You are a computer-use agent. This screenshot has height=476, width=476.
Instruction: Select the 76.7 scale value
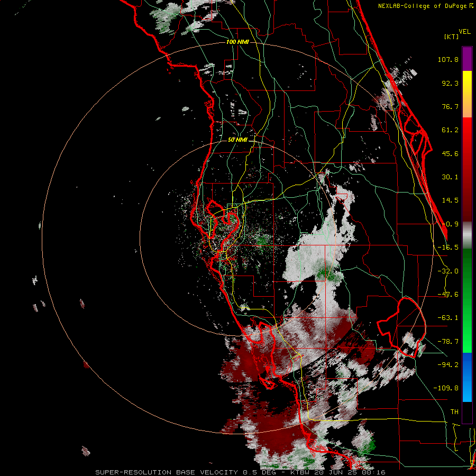(x=450, y=106)
